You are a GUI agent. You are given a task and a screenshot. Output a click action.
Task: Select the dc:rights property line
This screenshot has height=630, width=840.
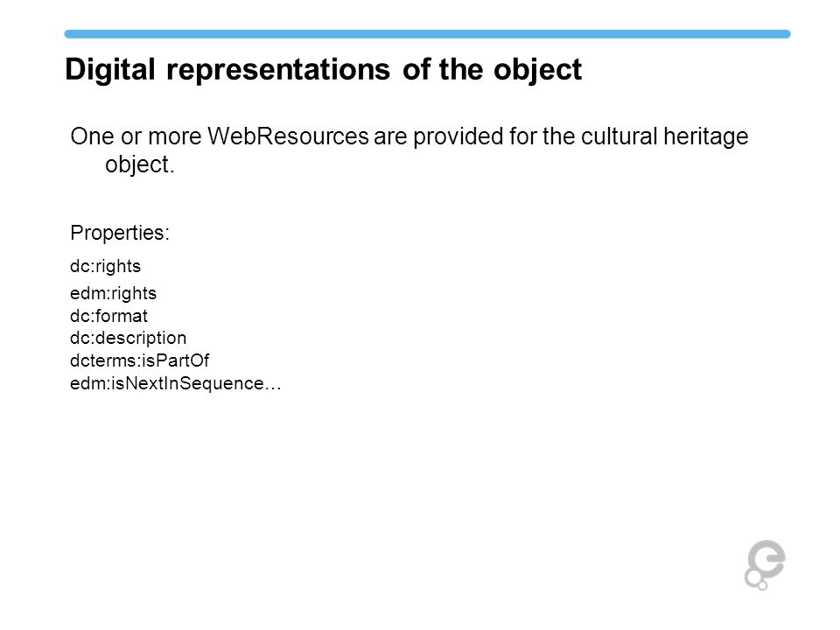pos(106,266)
